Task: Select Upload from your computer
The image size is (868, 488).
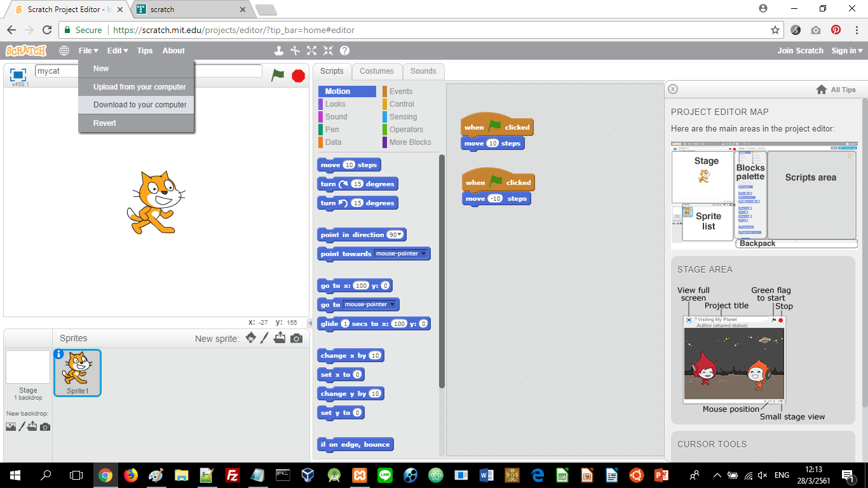Action: click(136, 87)
